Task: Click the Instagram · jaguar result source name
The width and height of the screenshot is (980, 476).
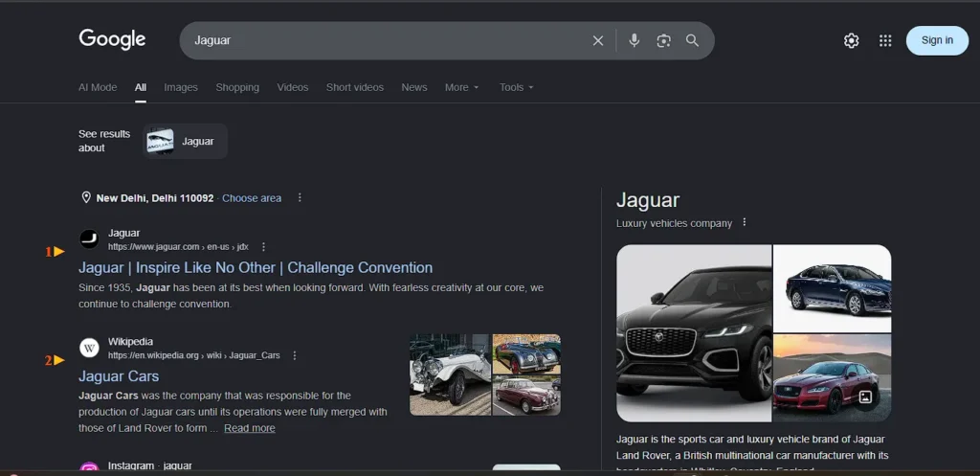Action: (x=150, y=466)
